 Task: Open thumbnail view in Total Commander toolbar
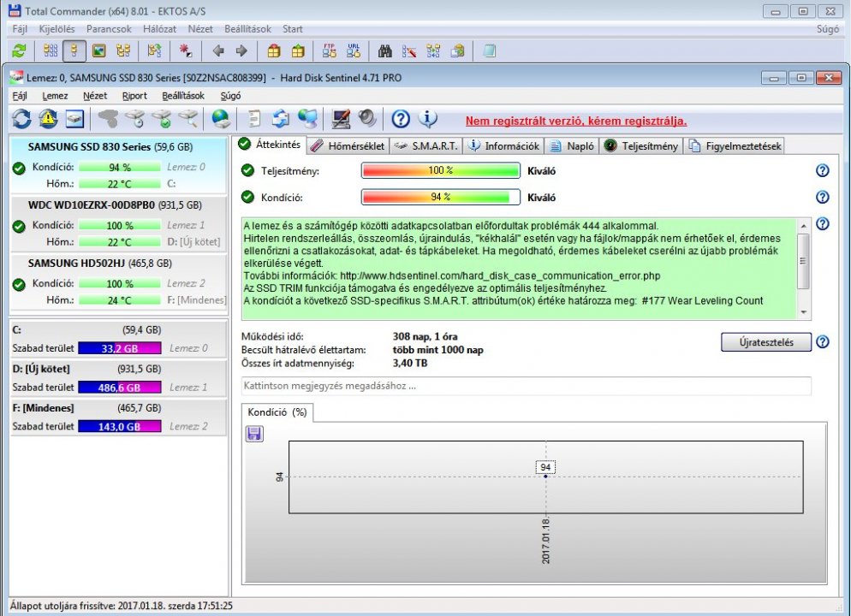(98, 51)
